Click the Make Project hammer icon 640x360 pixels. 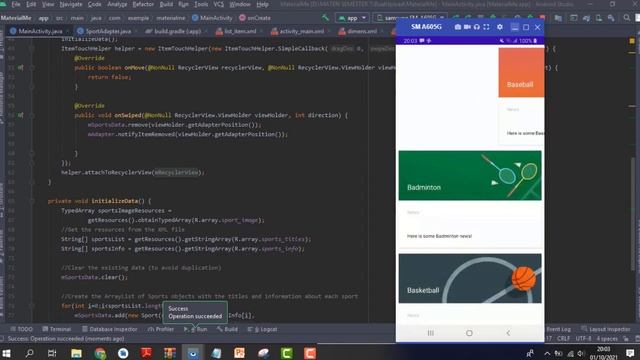(325, 18)
